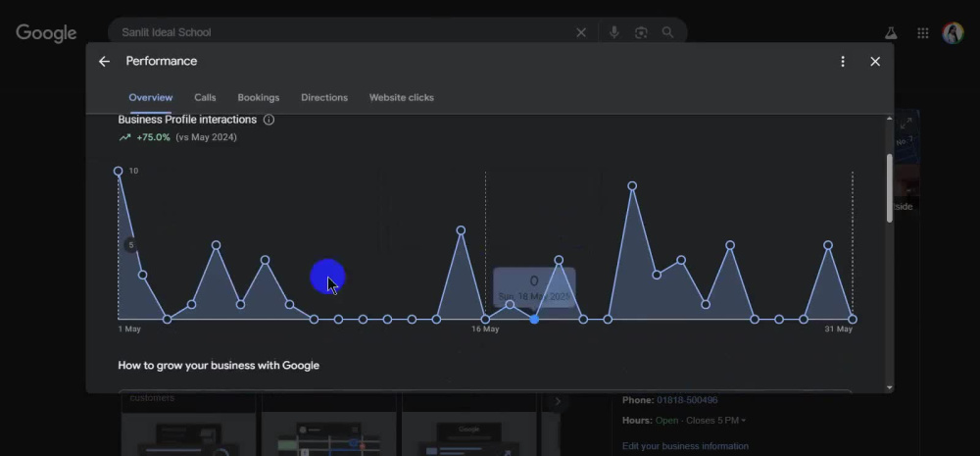
Task: Click 'How to grow your business with Google'
Action: 219,366
